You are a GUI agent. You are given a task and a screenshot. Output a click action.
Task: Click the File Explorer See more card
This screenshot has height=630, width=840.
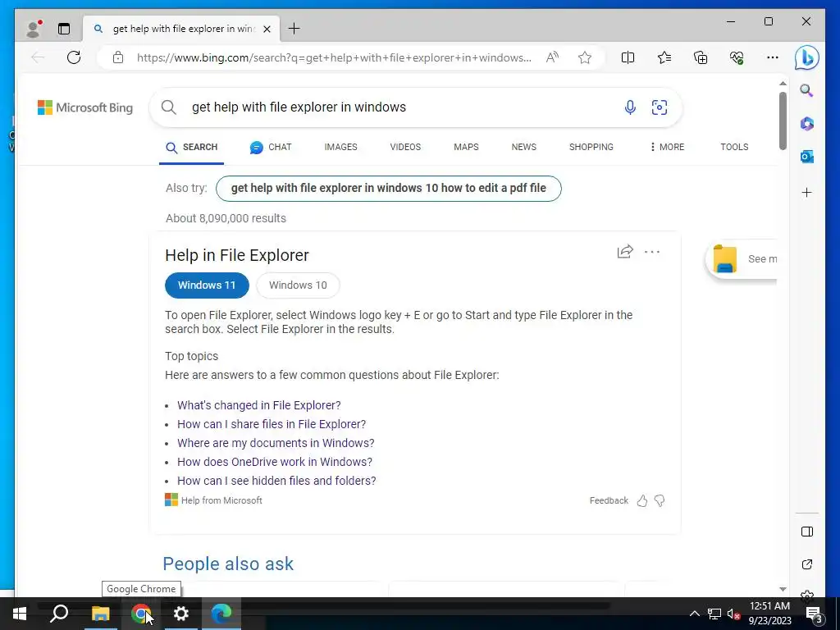tap(742, 259)
